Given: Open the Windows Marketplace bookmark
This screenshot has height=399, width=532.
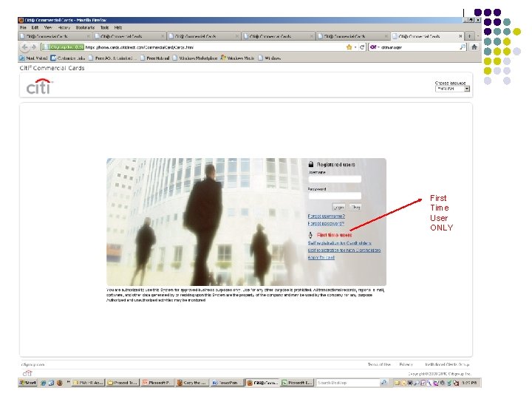Looking at the screenshot, I should coord(195,58).
